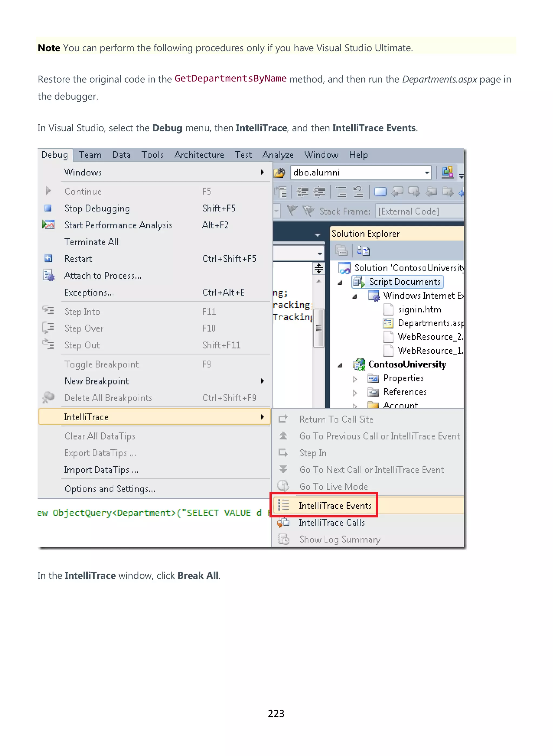
Task: Open the Stack Frame External Code dropdown
Action: pos(420,212)
